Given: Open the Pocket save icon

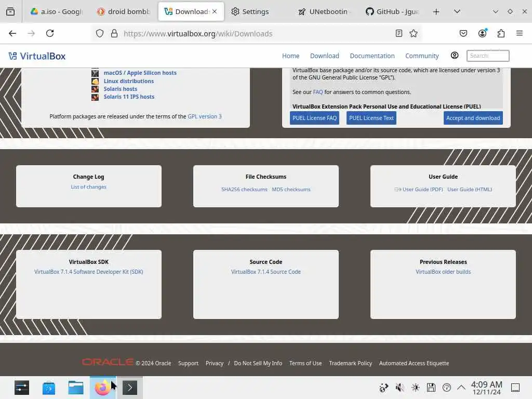Looking at the screenshot, I should [x=463, y=33].
